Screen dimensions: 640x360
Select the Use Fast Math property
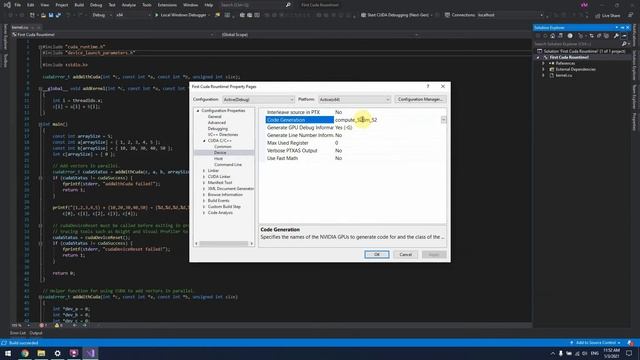(x=282, y=158)
